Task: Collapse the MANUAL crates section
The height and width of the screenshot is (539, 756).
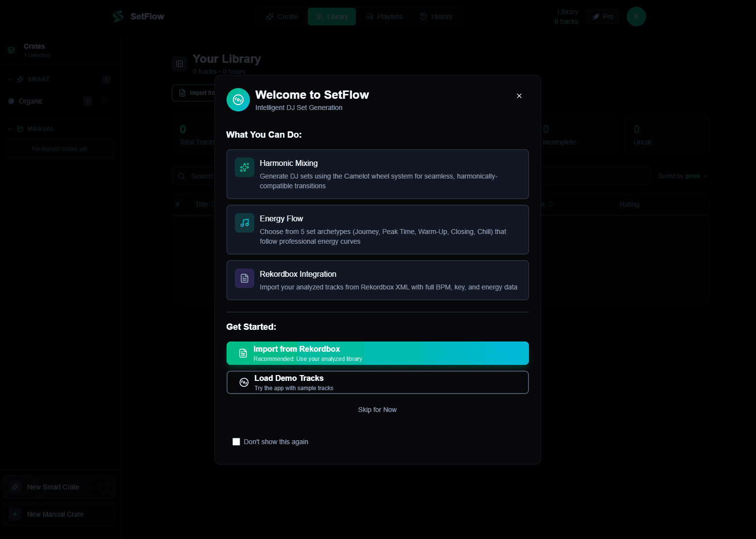Action: [x=9, y=128]
